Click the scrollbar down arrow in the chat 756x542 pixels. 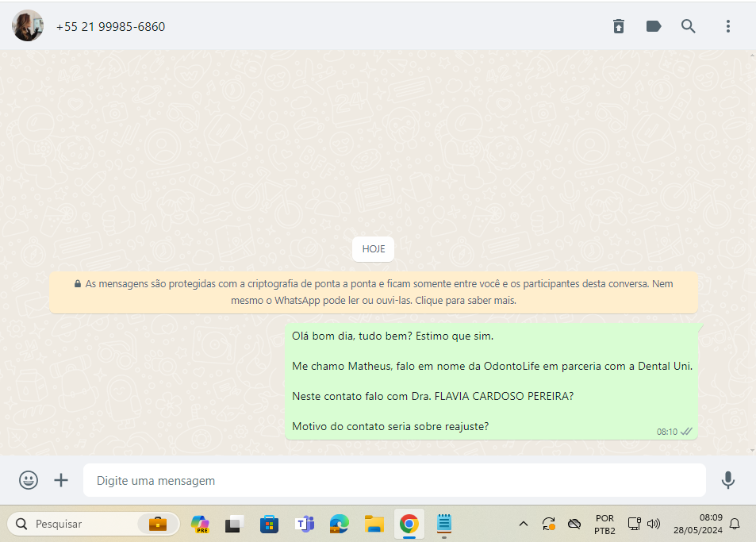point(753,451)
